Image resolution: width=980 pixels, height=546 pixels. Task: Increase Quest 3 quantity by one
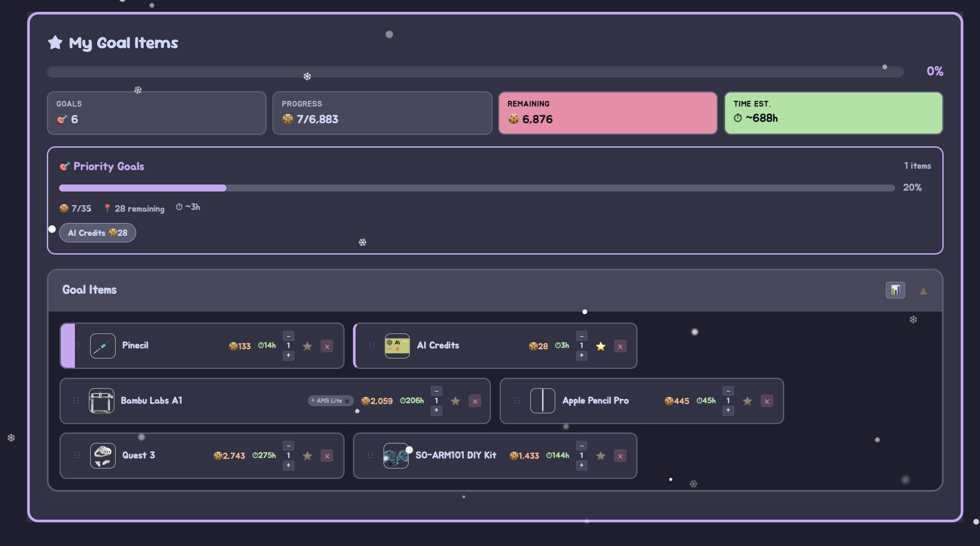pyautogui.click(x=288, y=465)
